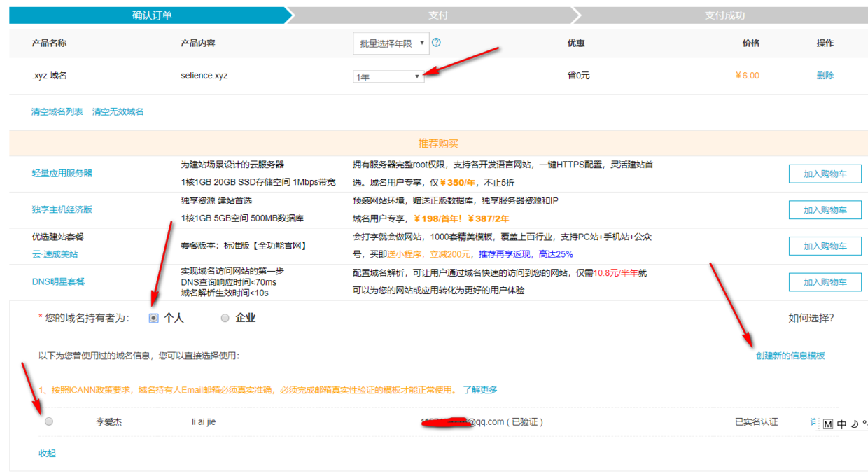
Task: Open the help tooltip beside batch year selector
Action: click(x=437, y=43)
